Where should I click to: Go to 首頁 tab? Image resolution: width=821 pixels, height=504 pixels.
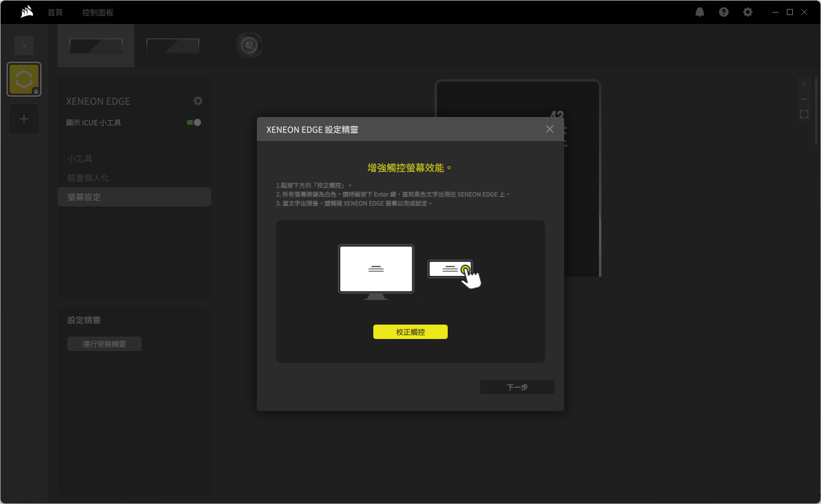pos(55,12)
